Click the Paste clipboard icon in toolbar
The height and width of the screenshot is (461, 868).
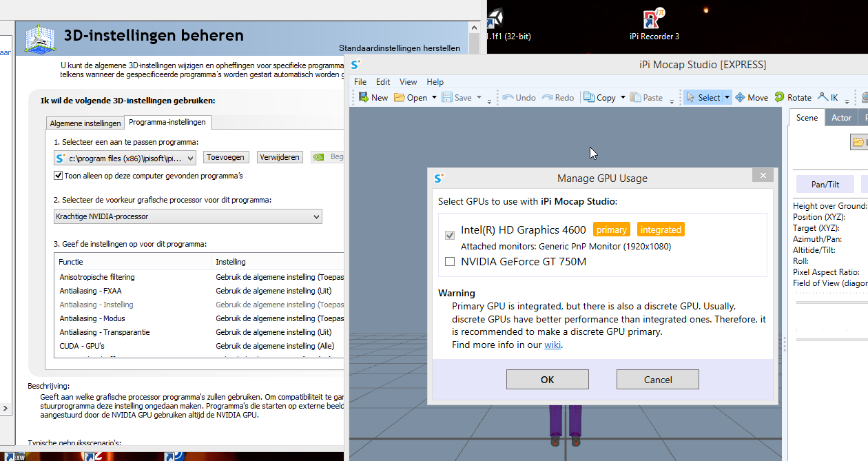[x=635, y=97]
